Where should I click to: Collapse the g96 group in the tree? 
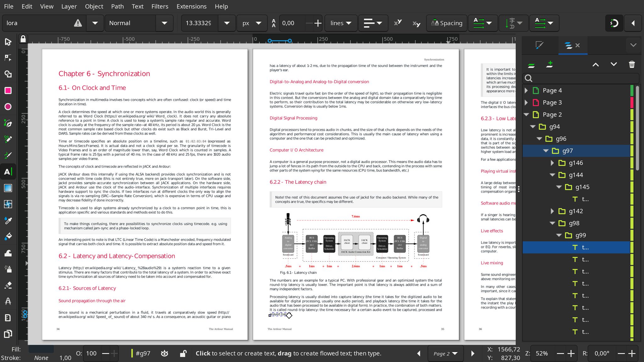coord(540,139)
